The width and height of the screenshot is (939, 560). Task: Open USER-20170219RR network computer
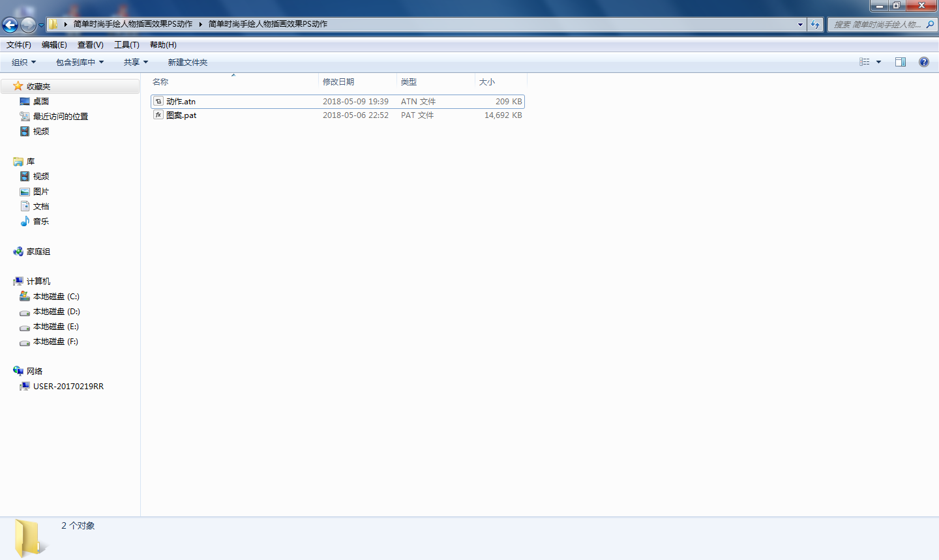tap(68, 386)
